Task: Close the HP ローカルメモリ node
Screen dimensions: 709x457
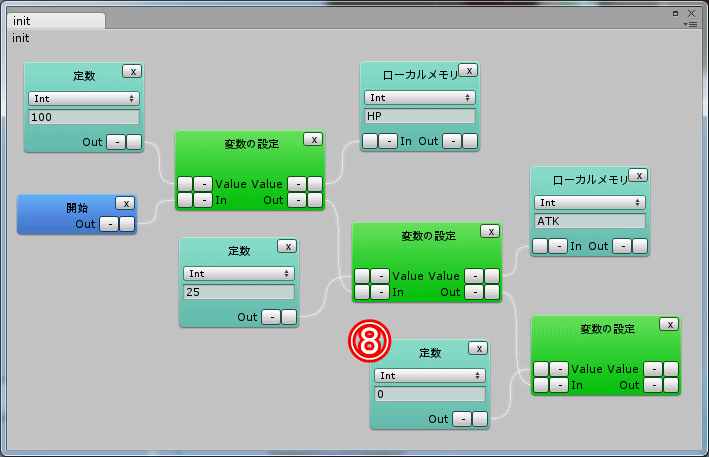Action: pyautogui.click(x=468, y=71)
